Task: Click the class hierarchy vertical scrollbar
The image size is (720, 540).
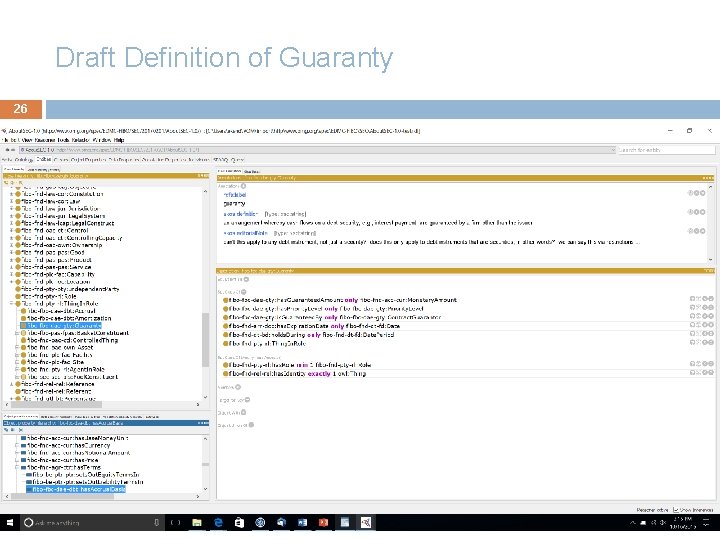Action: tap(205, 340)
